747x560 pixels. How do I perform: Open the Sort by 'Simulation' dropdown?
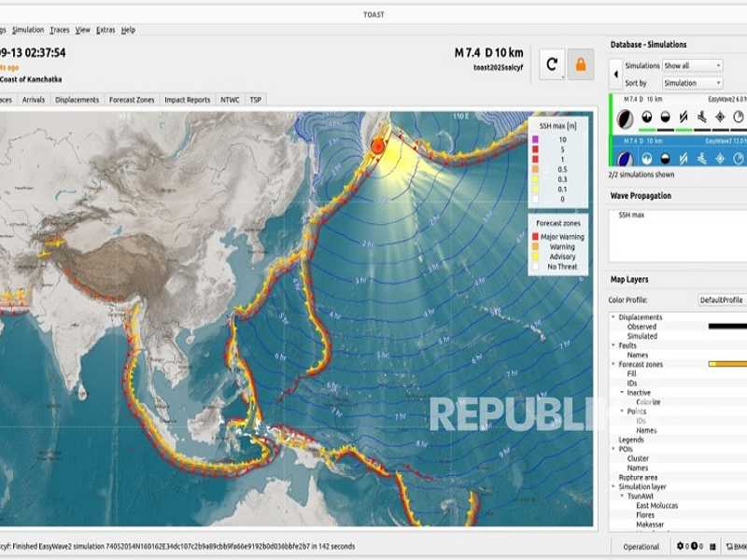tap(692, 83)
